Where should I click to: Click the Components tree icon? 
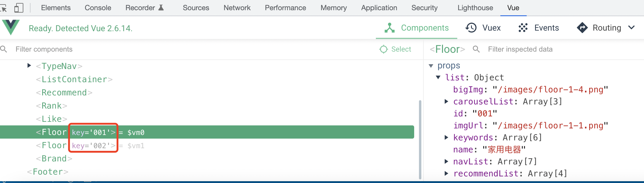(x=389, y=28)
